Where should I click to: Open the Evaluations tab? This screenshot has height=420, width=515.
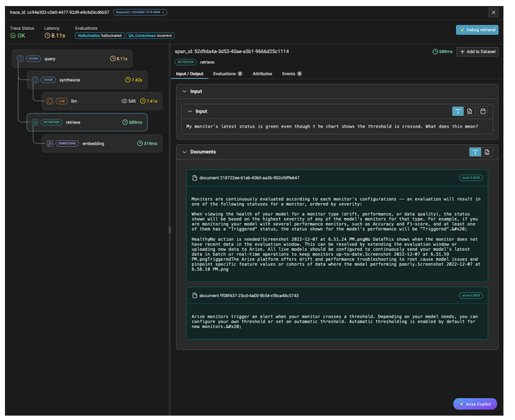(228, 74)
